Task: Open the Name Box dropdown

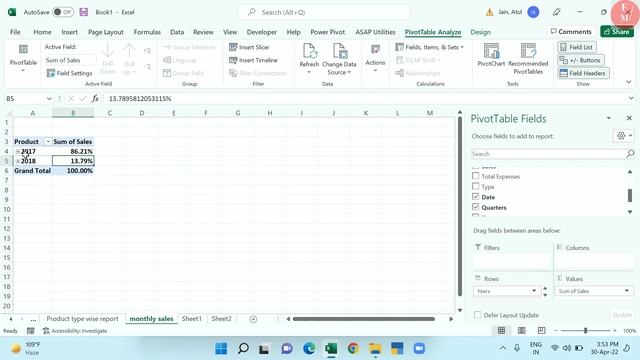Action: click(x=49, y=98)
